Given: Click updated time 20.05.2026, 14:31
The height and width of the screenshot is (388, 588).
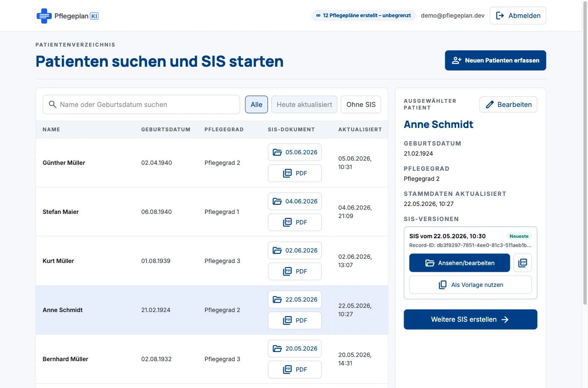Looking at the screenshot, I should click(355, 359).
